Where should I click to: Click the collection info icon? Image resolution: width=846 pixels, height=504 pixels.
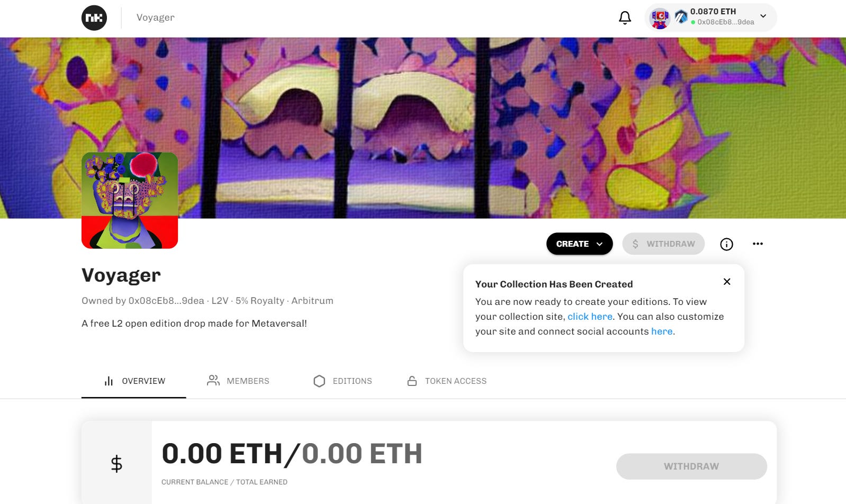pos(726,244)
